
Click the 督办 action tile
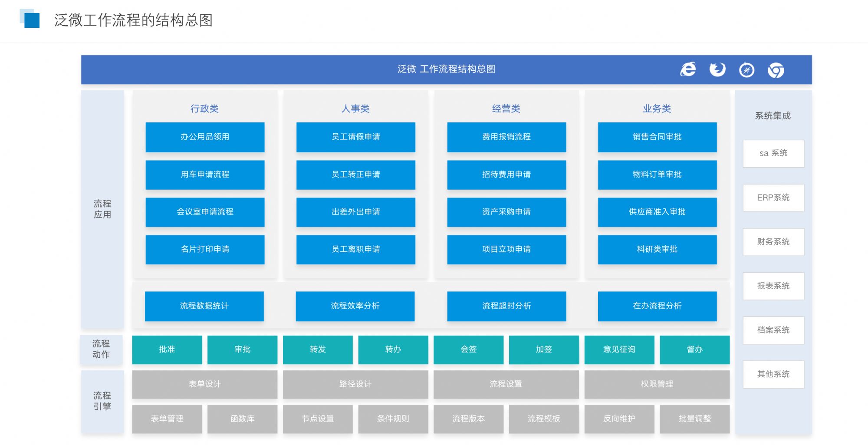(x=694, y=349)
